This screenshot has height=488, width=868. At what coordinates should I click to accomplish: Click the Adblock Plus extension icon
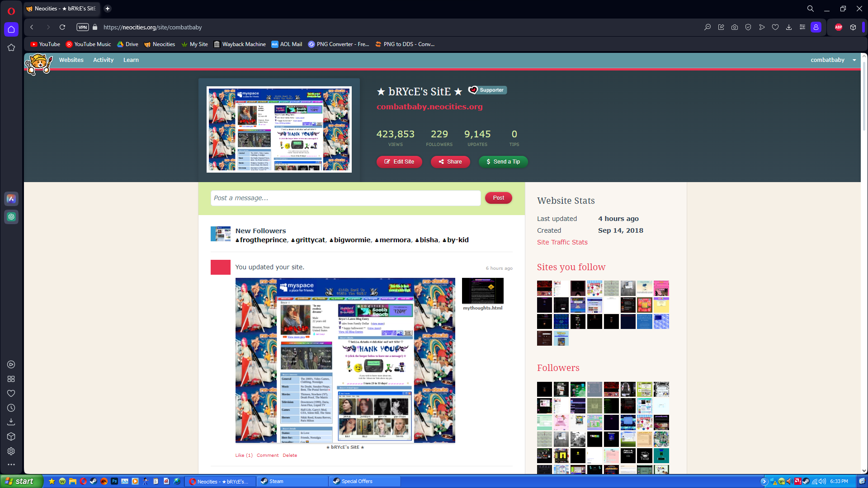[839, 27]
